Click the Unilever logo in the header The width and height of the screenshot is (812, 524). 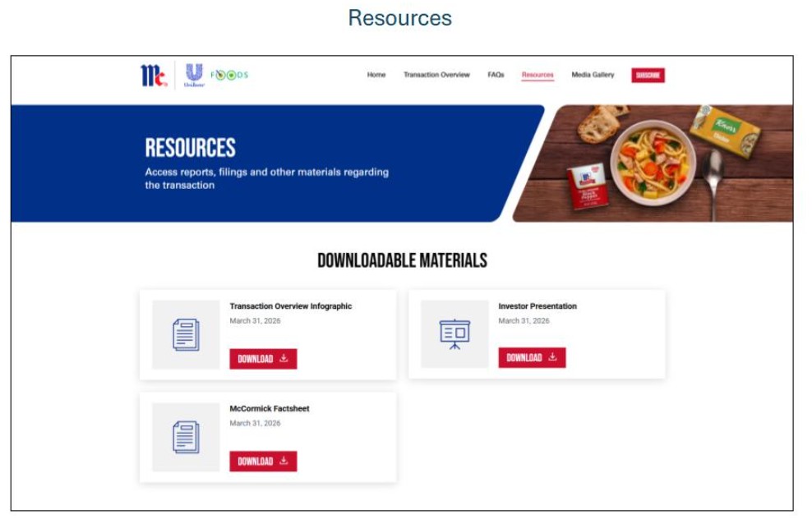194,75
